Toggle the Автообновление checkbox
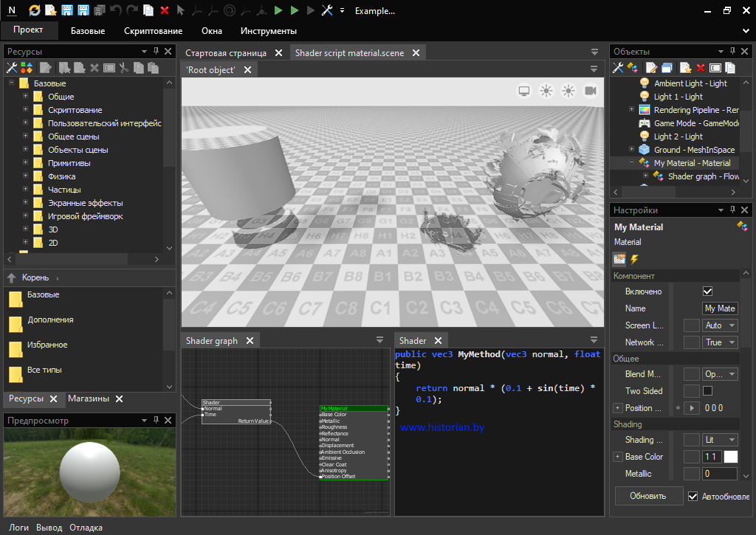The height and width of the screenshot is (535, 756). [693, 496]
